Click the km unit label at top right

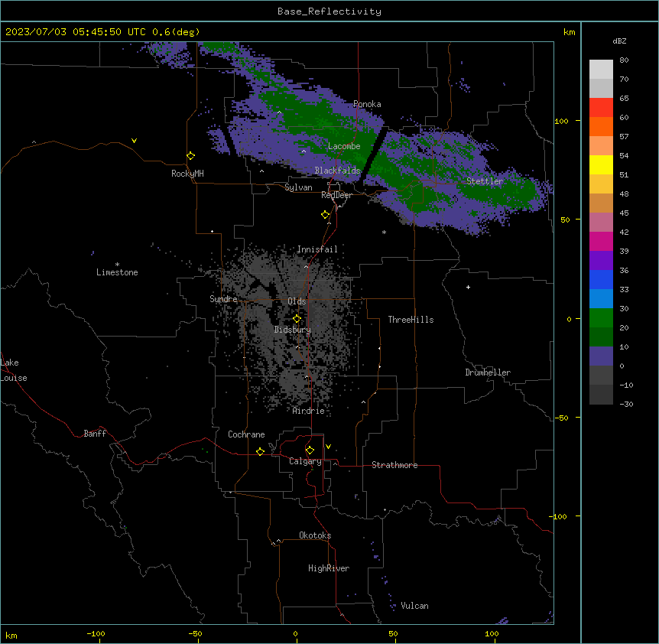(570, 32)
